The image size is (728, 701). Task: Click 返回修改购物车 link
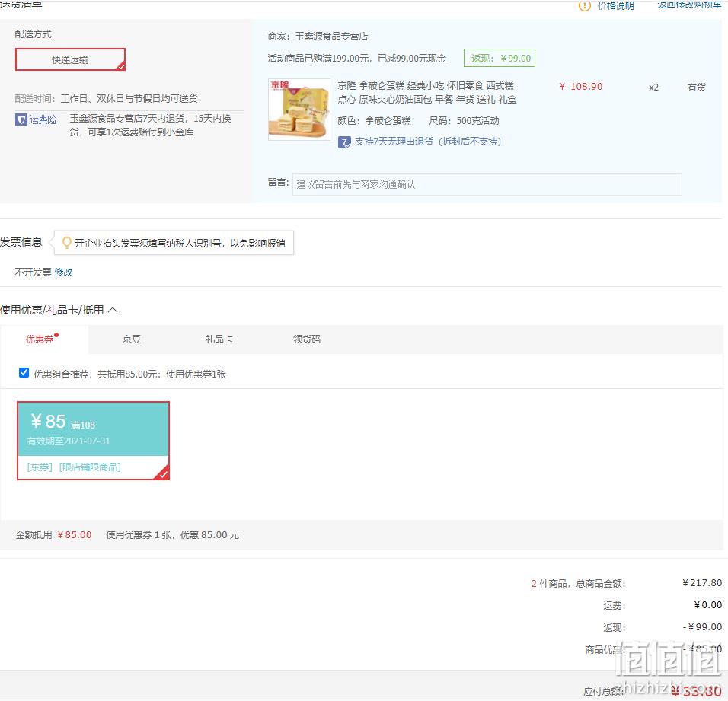pos(689,5)
